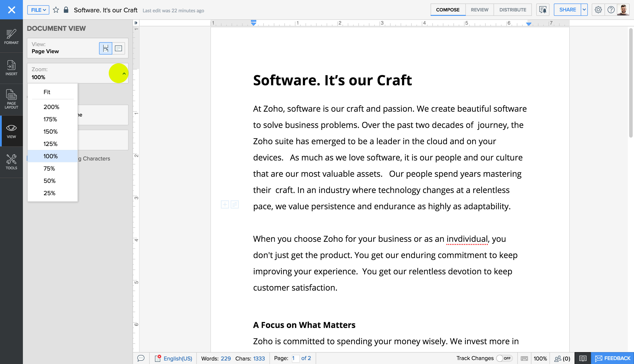634x364 pixels.
Task: Click the FEEDBACK button
Action: pos(612,358)
